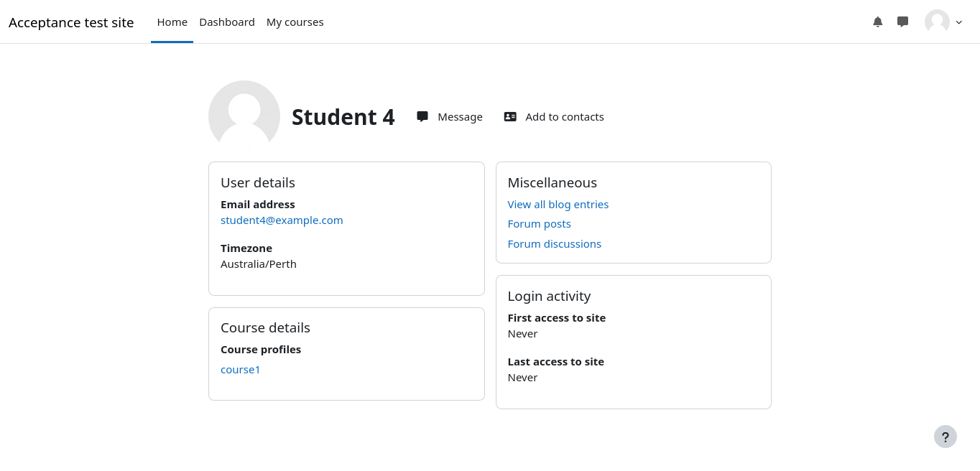Click the Message text link
Screen dimensions: 980x471
click(x=460, y=116)
